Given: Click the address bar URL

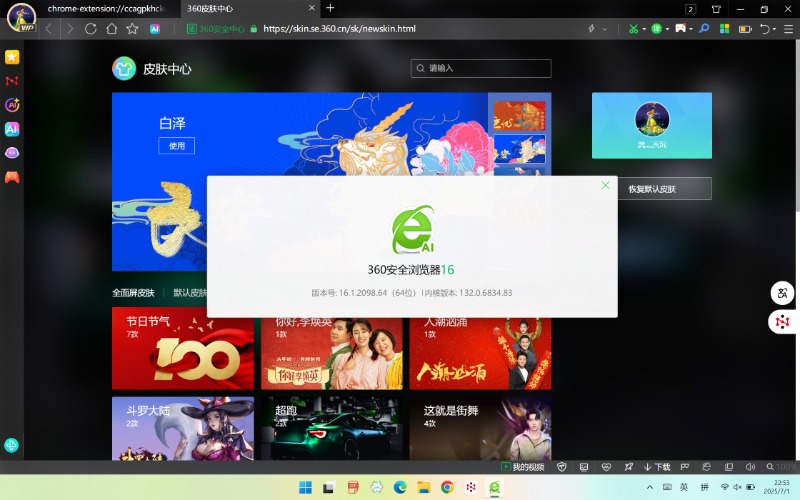Looking at the screenshot, I should point(339,29).
